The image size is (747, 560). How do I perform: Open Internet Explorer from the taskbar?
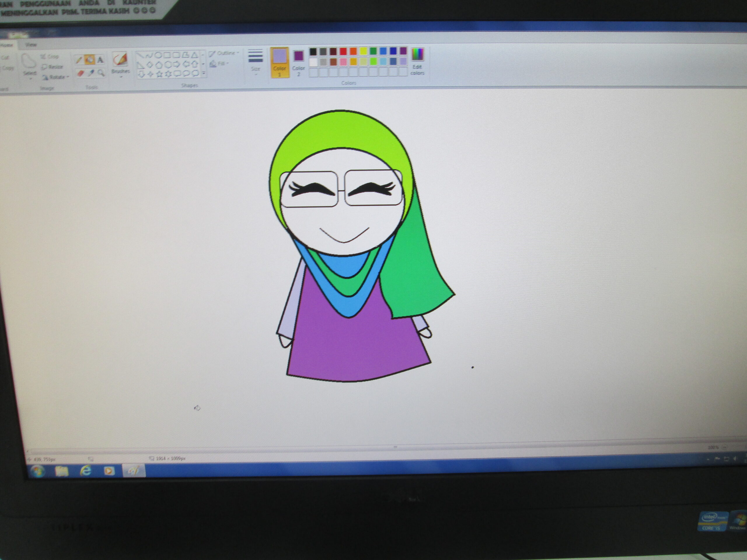(85, 470)
